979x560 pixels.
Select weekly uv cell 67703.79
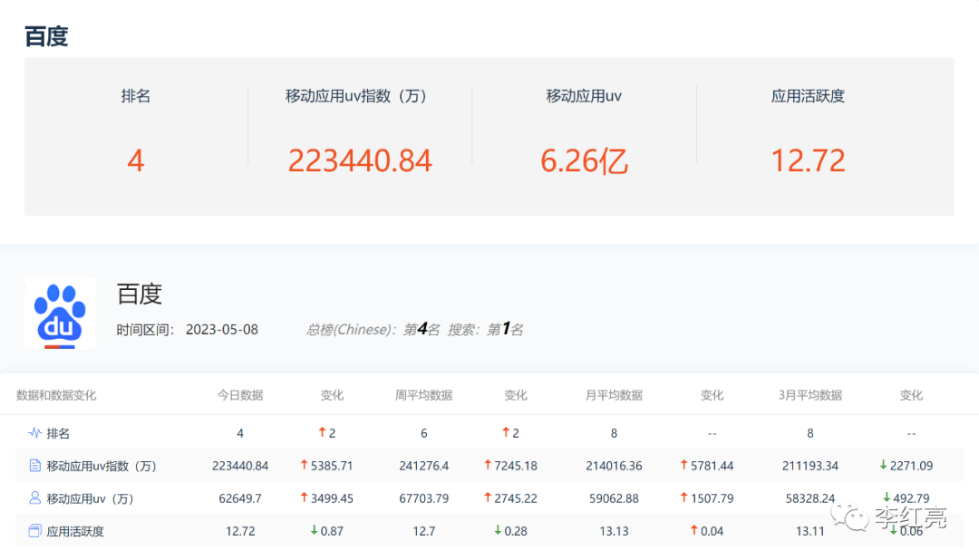click(424, 498)
